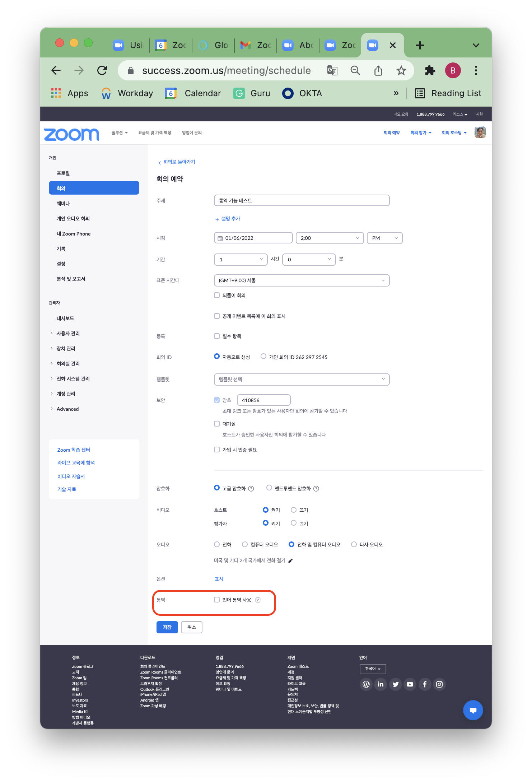The height and width of the screenshot is (782, 532).
Task: Click the 표시 options link
Action: pyautogui.click(x=219, y=579)
